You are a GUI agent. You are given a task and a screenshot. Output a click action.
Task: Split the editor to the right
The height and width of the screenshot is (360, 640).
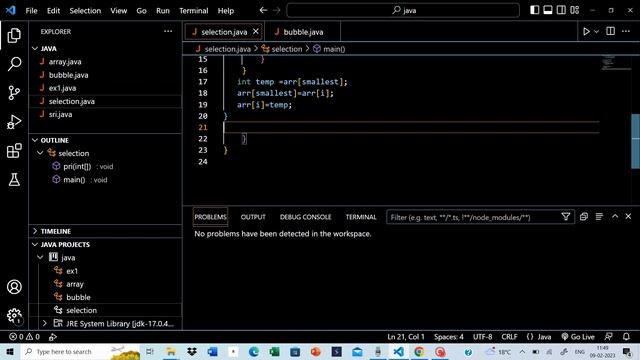click(x=610, y=31)
